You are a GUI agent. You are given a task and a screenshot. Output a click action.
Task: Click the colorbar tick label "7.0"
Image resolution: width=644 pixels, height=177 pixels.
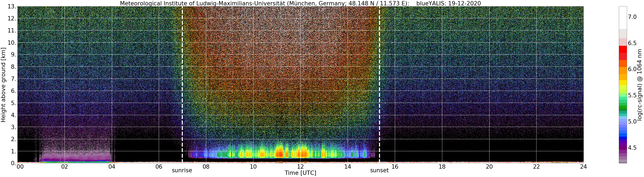pyautogui.click(x=632, y=17)
